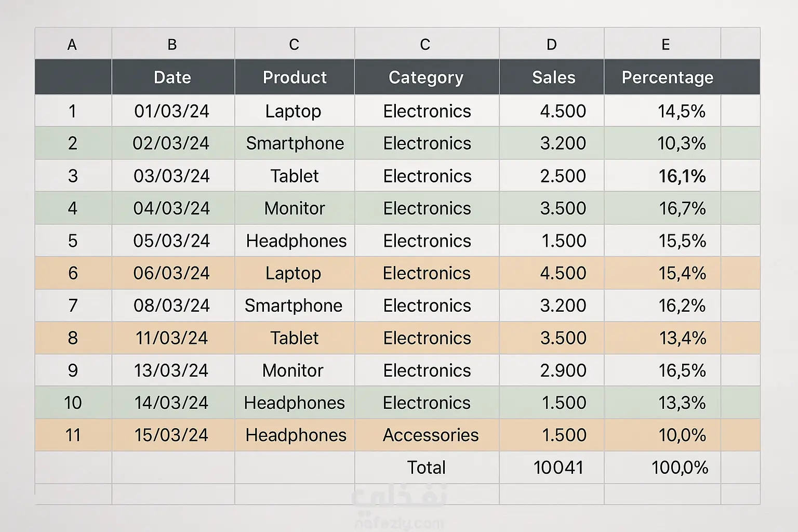Select the date cell 13/03/24

[171, 370]
